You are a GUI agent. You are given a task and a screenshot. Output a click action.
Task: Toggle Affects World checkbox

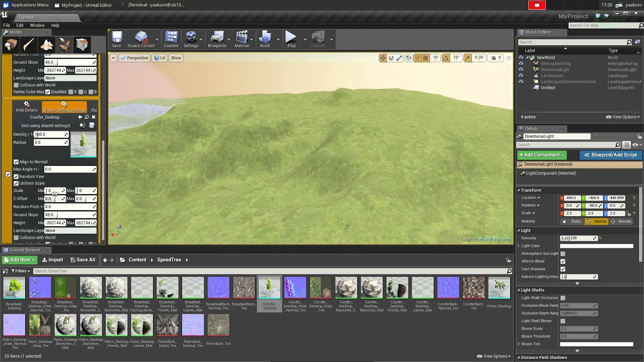[562, 261]
